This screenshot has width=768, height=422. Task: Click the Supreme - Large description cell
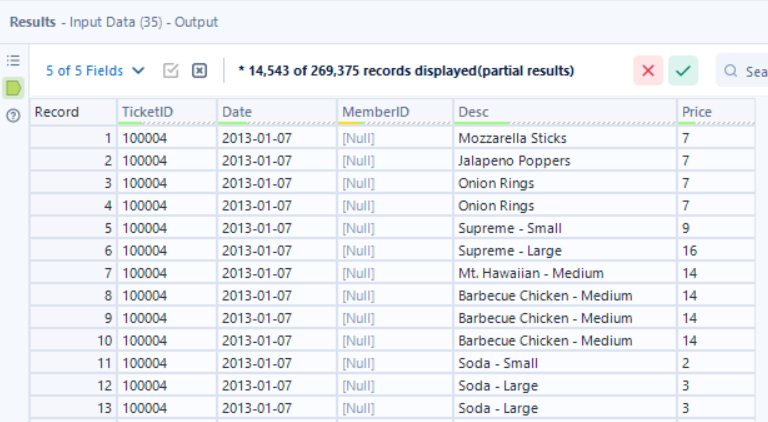(x=510, y=250)
